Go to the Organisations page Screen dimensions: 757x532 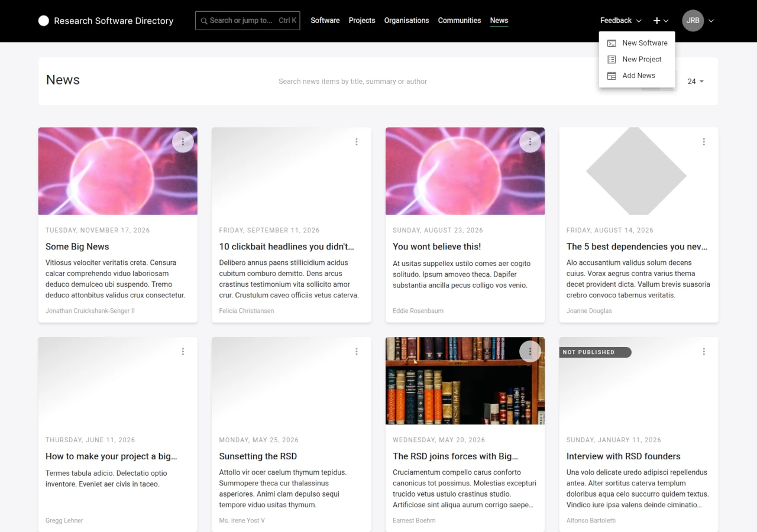[x=406, y=21]
